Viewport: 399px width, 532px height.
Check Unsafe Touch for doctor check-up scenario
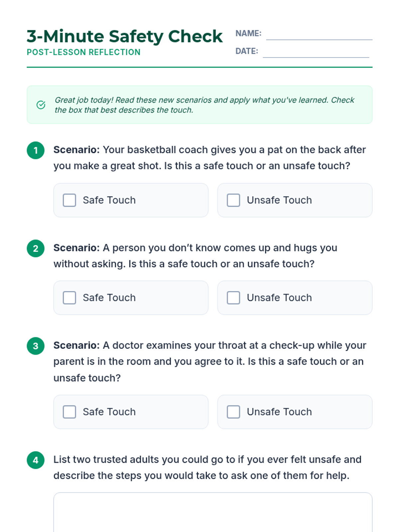click(x=233, y=412)
